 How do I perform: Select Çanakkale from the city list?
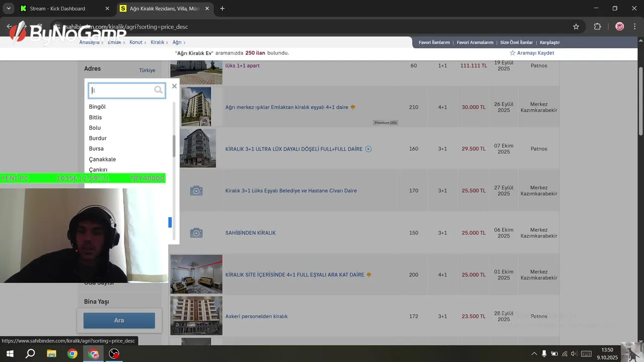point(102,159)
